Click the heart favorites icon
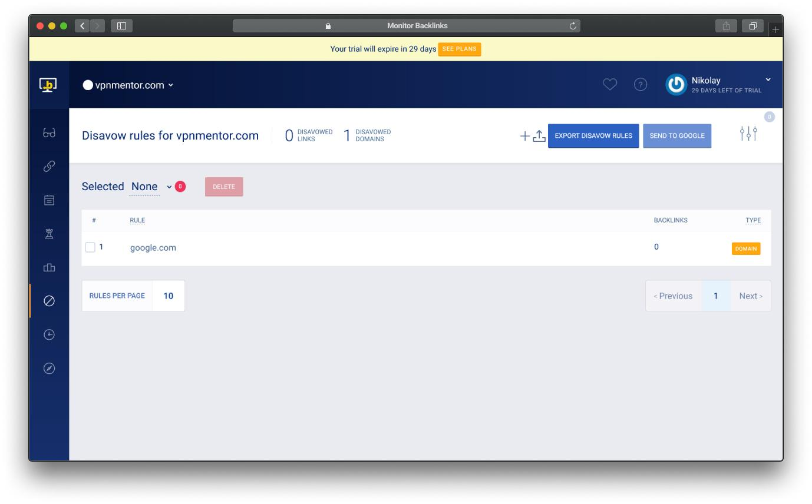Image resolution: width=812 pixels, height=504 pixels. pos(610,85)
